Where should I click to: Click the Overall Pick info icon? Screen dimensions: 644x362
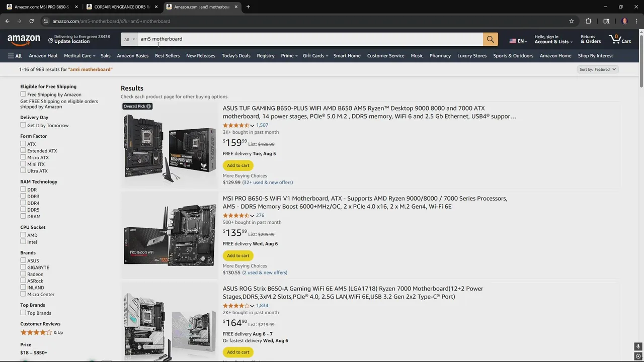148,106
